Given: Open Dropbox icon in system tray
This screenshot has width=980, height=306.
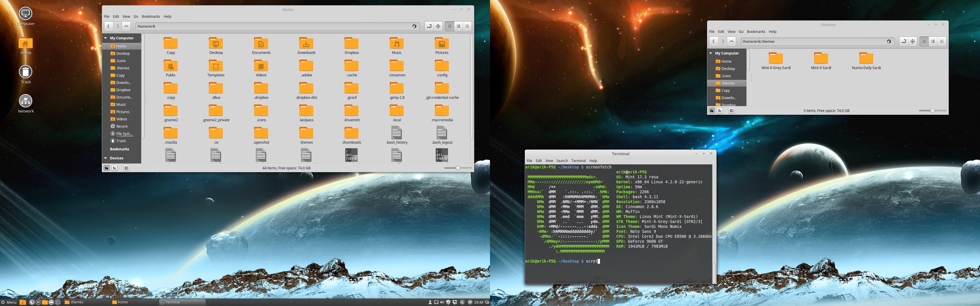Looking at the screenshot, I should coord(455,302).
